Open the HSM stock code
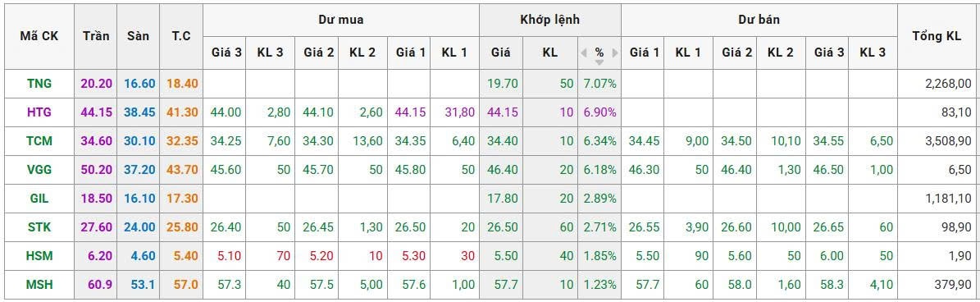The image size is (980, 302). [x=39, y=256]
